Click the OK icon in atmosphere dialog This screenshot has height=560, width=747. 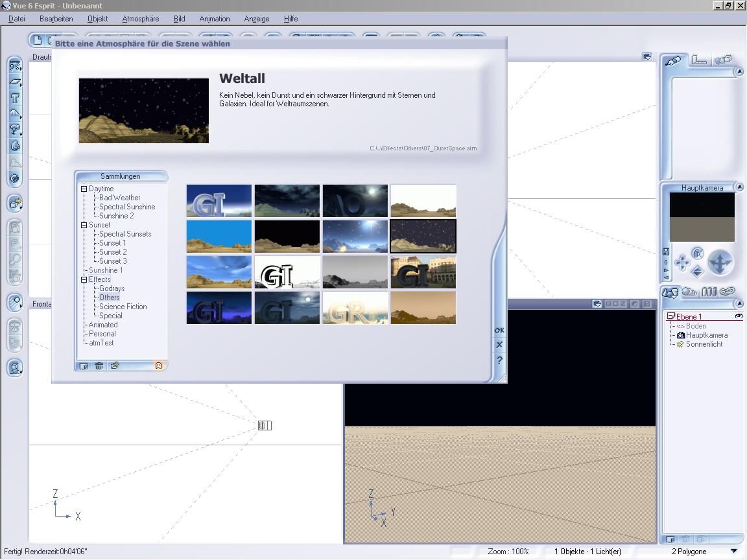click(x=499, y=330)
